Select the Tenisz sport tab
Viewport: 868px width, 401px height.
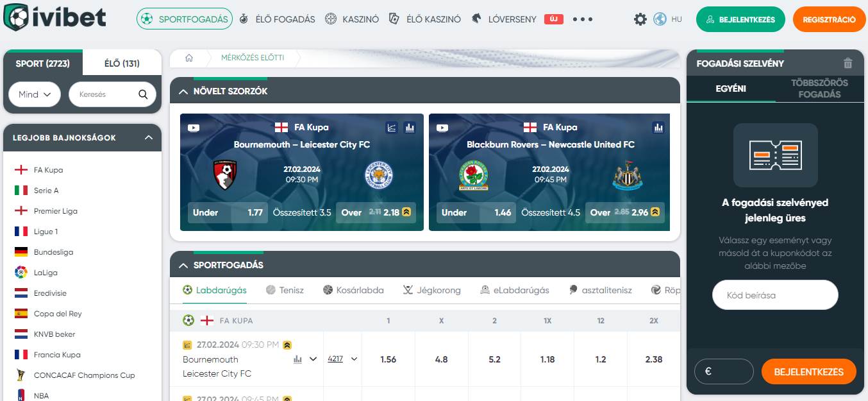pos(285,290)
